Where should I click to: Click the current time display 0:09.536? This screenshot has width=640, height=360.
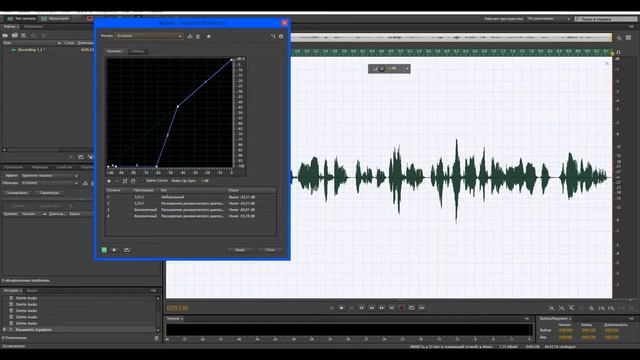click(x=178, y=308)
